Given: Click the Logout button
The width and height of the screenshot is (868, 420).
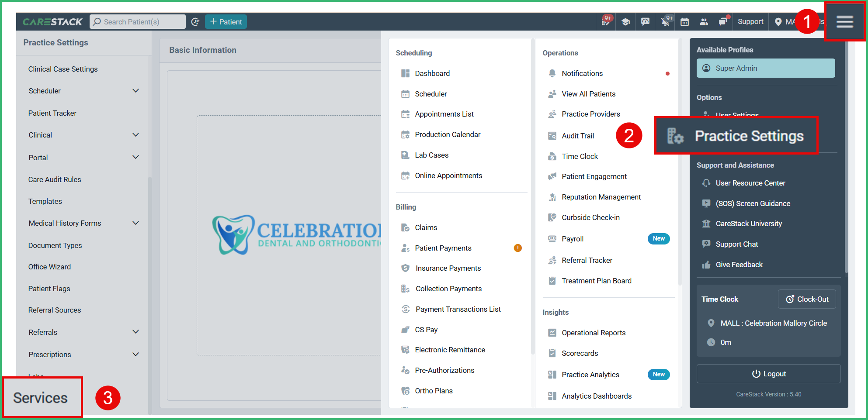Looking at the screenshot, I should [x=768, y=373].
